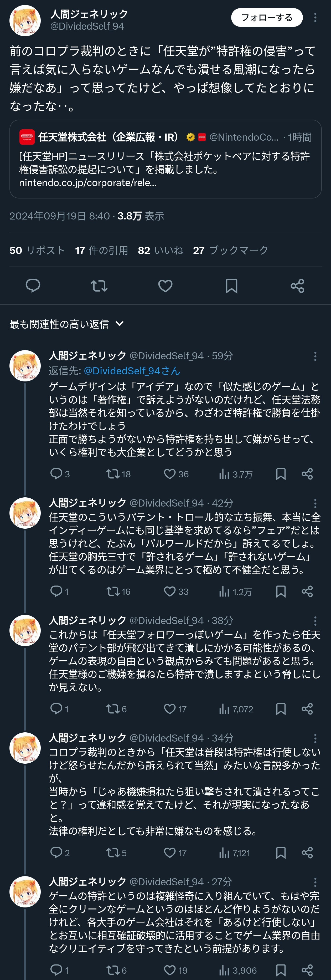The width and height of the screenshot is (331, 980).
Task: Repost the 42分 reply with 16 reposts
Action: point(113,591)
